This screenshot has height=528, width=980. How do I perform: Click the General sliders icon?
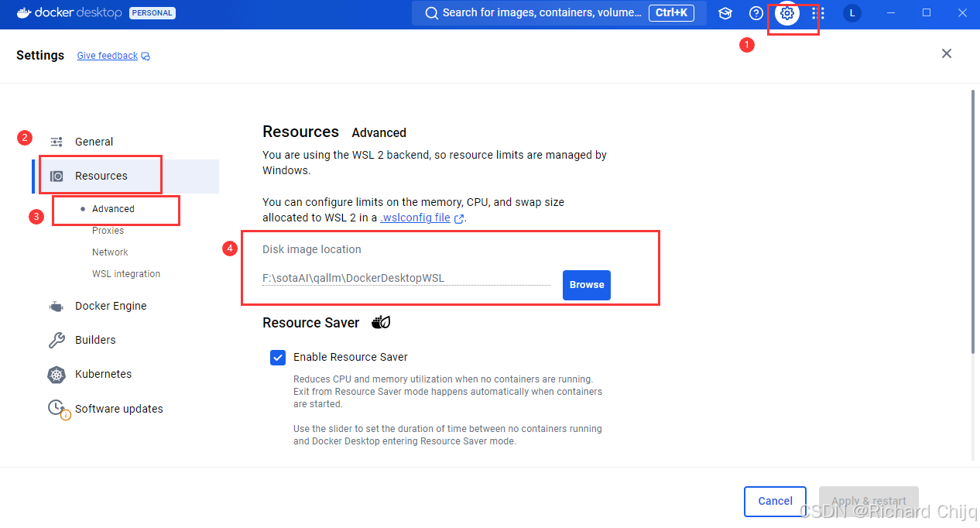(57, 142)
